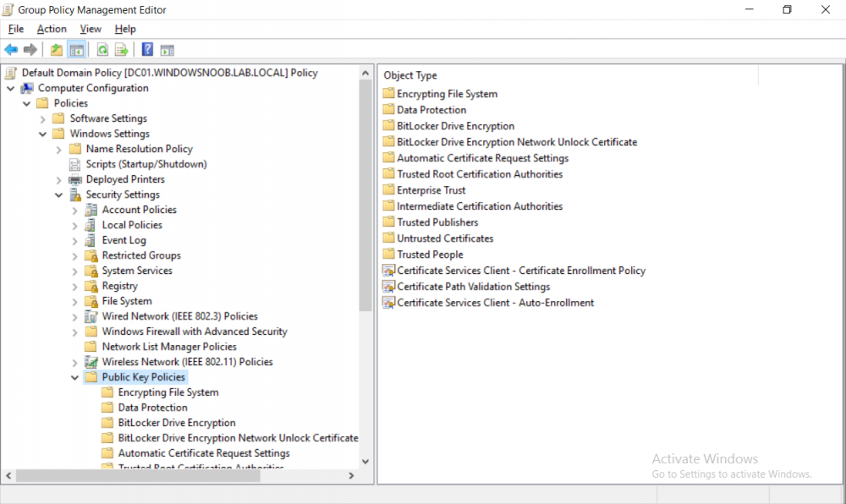Viewport: 846px width, 504px height.
Task: Select File System in the Security Settings tree
Action: [x=127, y=301]
